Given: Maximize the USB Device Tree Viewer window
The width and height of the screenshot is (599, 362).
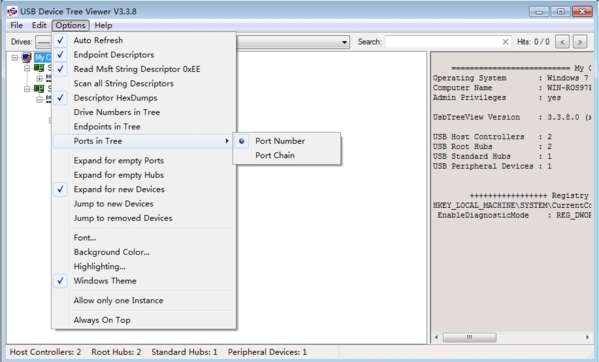Looking at the screenshot, I should click(x=560, y=11).
